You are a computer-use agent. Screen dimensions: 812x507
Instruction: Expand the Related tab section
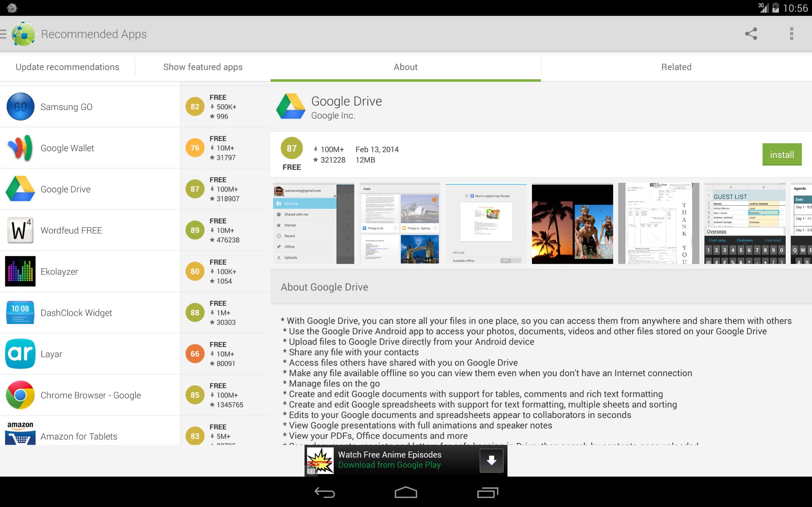coord(676,67)
